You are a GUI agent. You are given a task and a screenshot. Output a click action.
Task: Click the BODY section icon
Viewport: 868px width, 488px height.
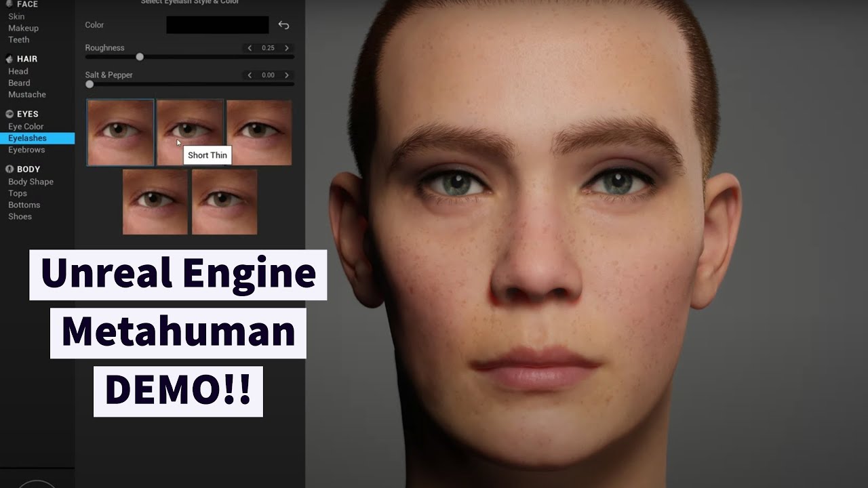coord(9,169)
